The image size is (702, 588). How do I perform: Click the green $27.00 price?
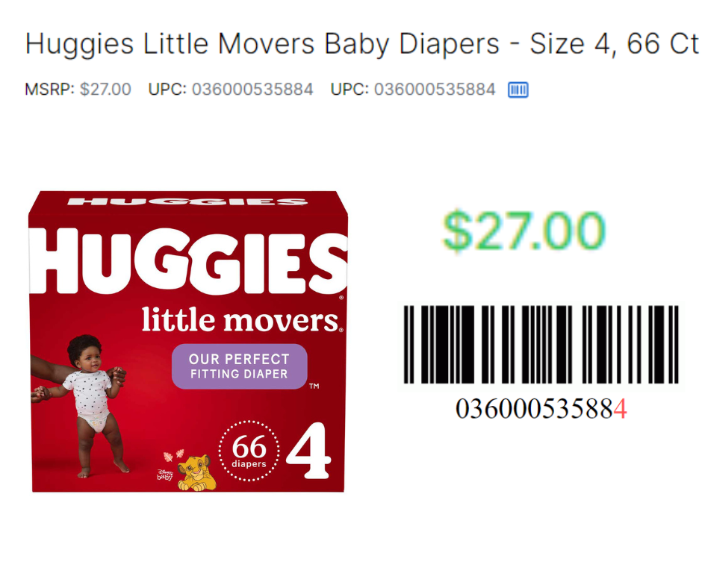tap(524, 231)
